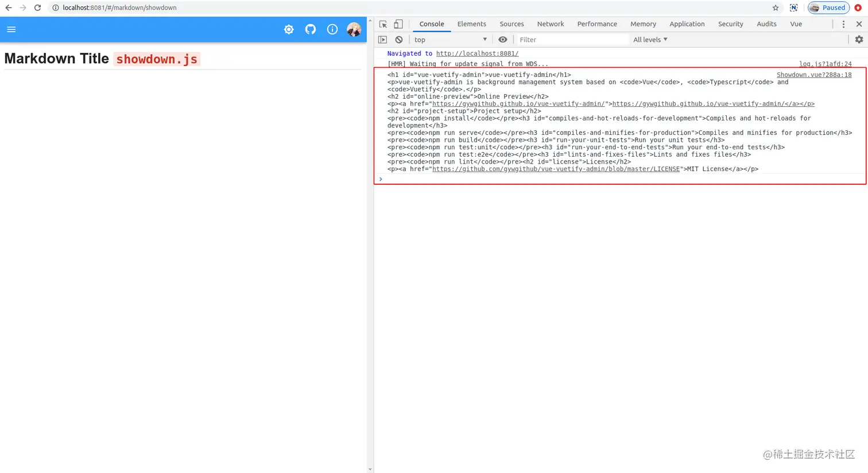Open the Network tab
The image size is (868, 473).
coord(551,24)
